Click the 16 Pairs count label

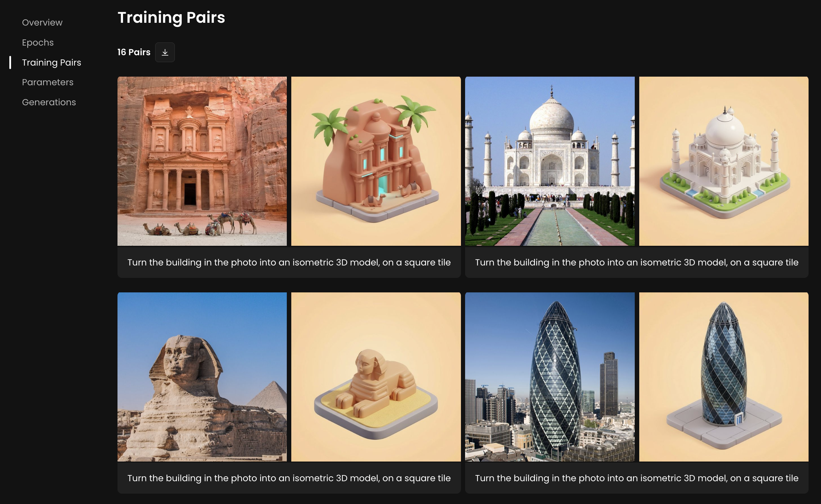pyautogui.click(x=134, y=52)
